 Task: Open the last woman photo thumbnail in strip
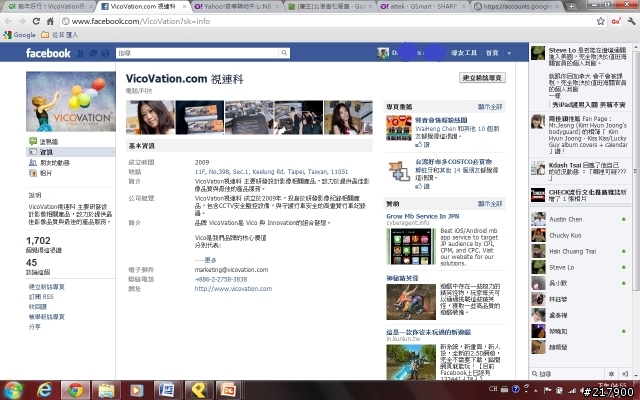tap(348, 117)
